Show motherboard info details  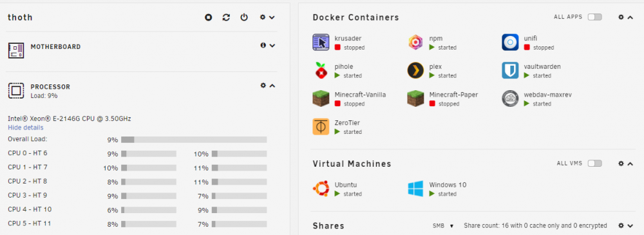(263, 45)
